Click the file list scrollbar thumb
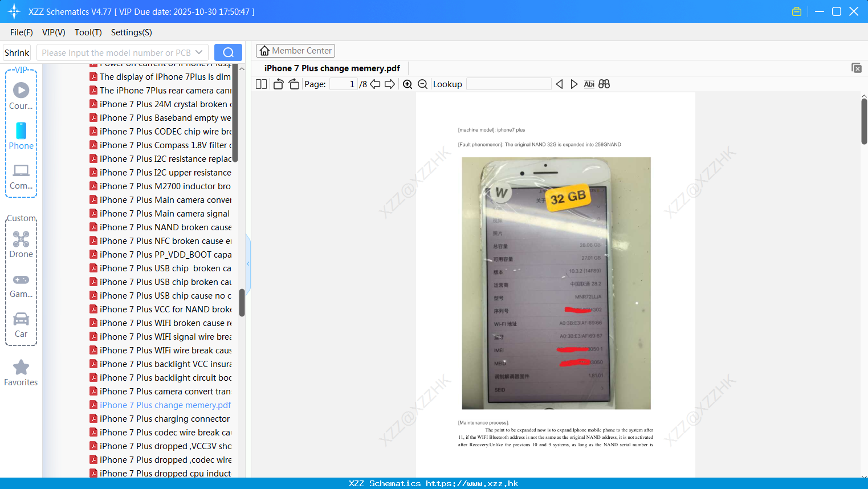The image size is (868, 489). [x=242, y=303]
